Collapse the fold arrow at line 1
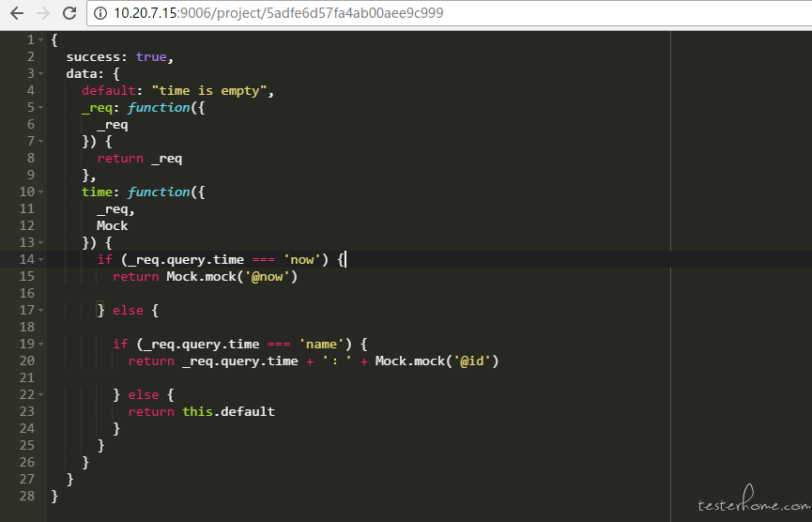This screenshot has width=812, height=522. click(41, 39)
